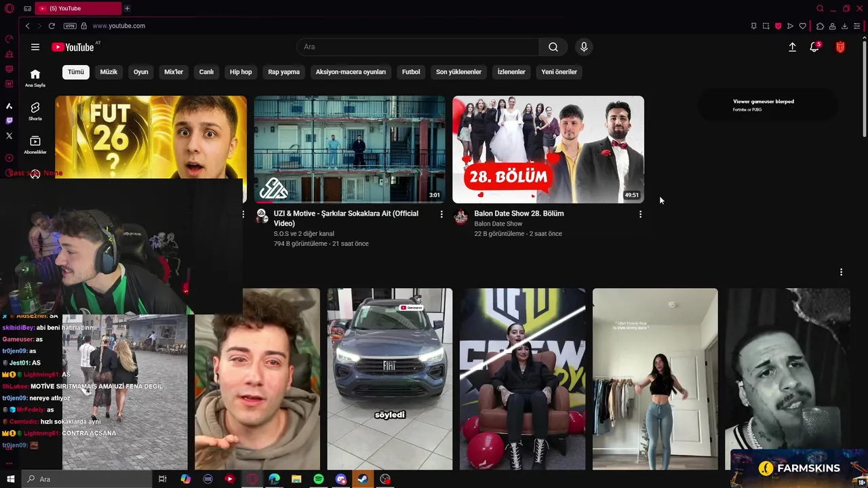Click the YouTube search field

click(418, 47)
